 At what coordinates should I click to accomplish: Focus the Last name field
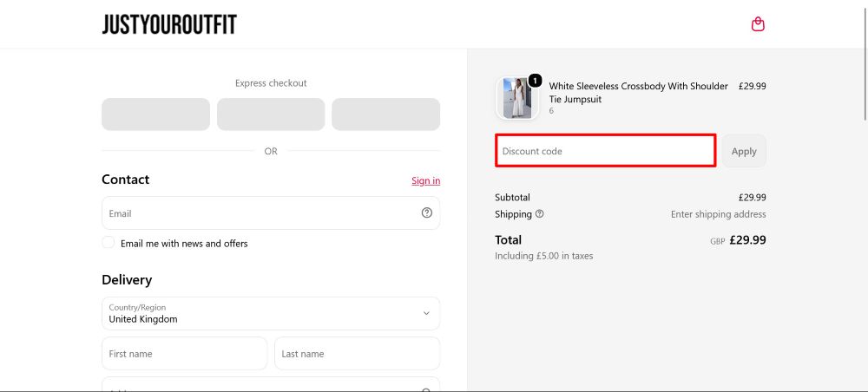pyautogui.click(x=357, y=354)
